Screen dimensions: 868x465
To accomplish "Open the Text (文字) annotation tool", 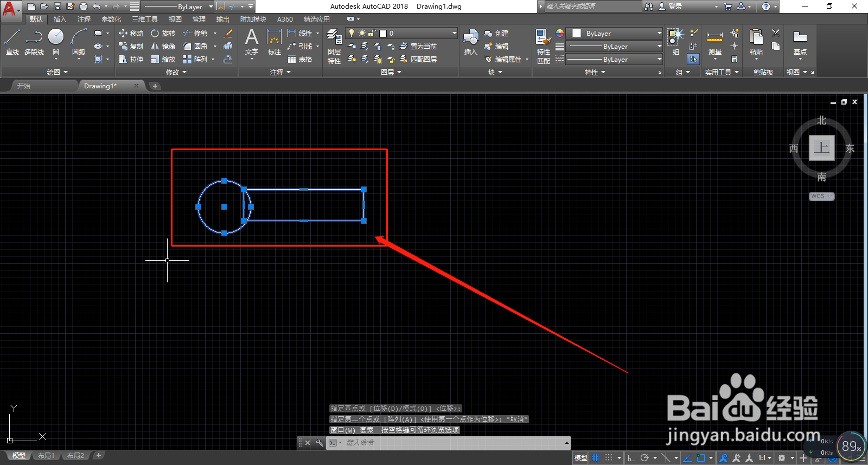I will pyautogui.click(x=252, y=42).
